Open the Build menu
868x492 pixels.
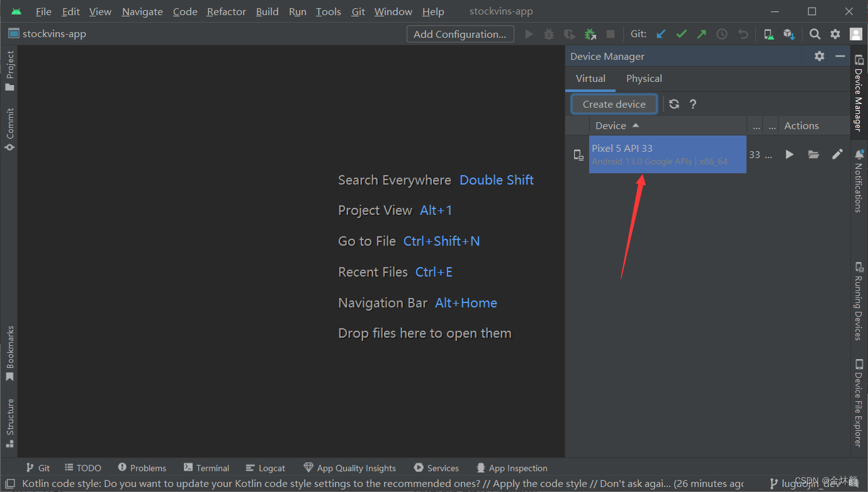pos(267,11)
